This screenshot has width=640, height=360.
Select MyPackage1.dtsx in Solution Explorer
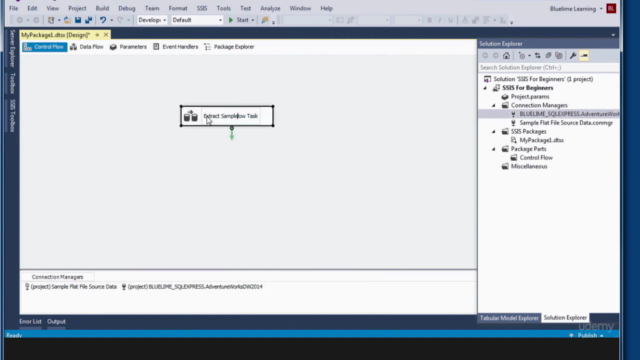(541, 140)
